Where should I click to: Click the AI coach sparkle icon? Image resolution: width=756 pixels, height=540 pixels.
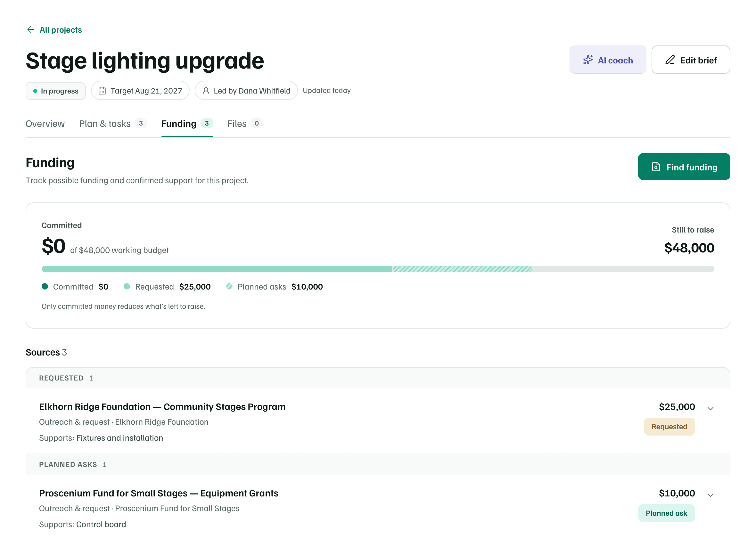click(588, 60)
